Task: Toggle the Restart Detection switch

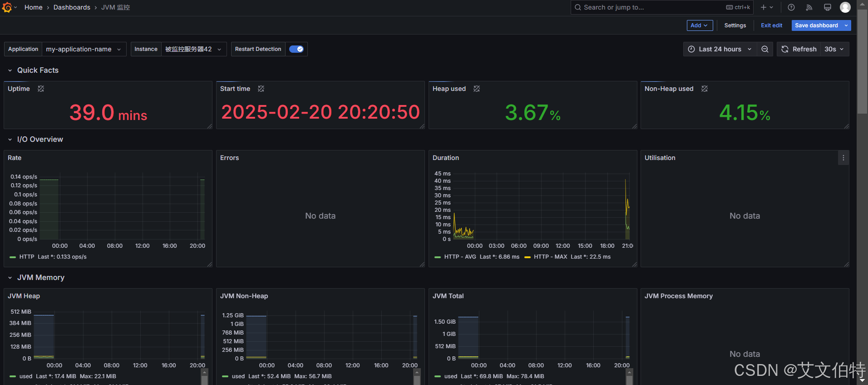Action: (296, 49)
